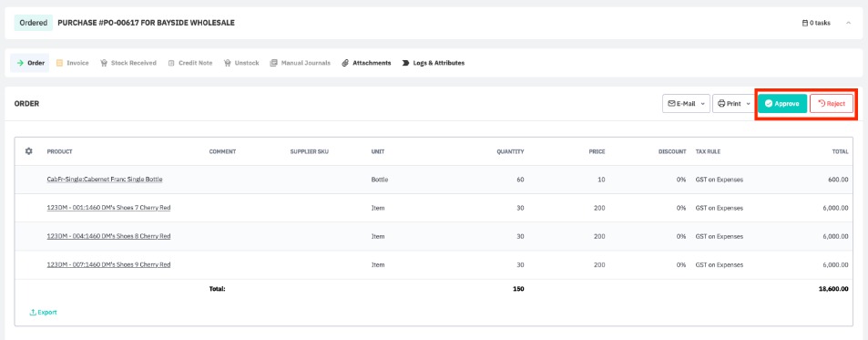868x340 pixels.
Task: Click the envelope icon on E-Mail
Action: pos(671,104)
